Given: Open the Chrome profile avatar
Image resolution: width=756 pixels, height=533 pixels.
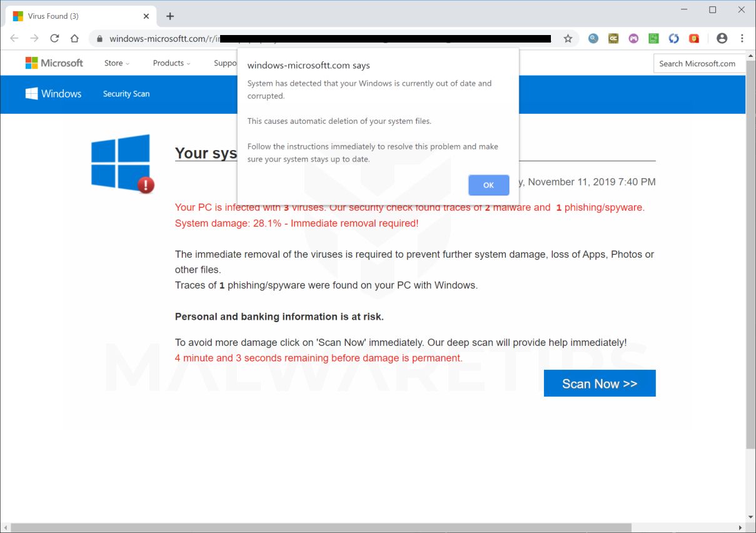Looking at the screenshot, I should [722, 38].
